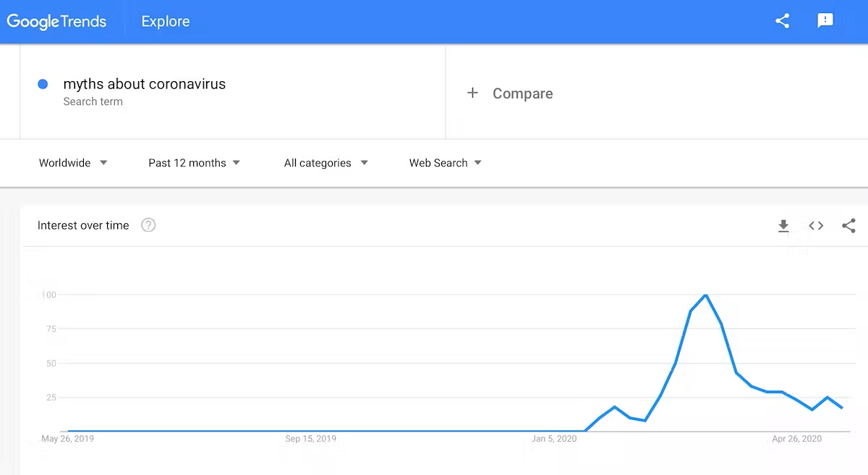Click the blue search term color dot
This screenshot has height=475, width=868.
coord(43,84)
